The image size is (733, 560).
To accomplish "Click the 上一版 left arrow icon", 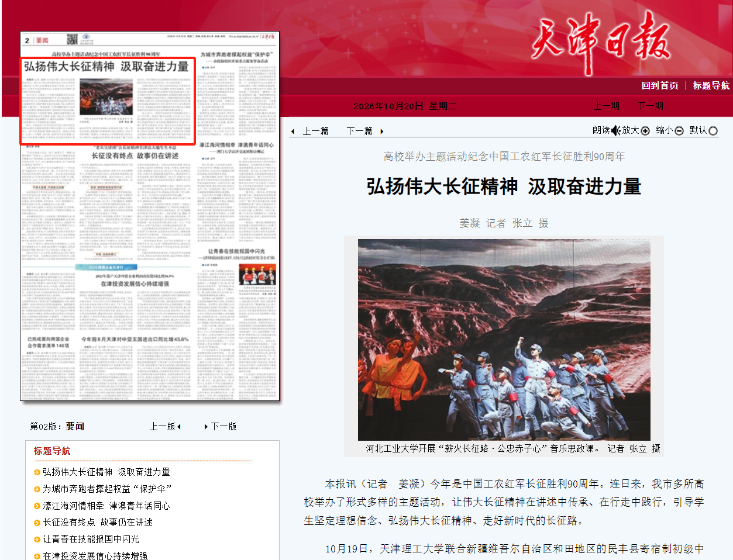I will click(x=179, y=427).
